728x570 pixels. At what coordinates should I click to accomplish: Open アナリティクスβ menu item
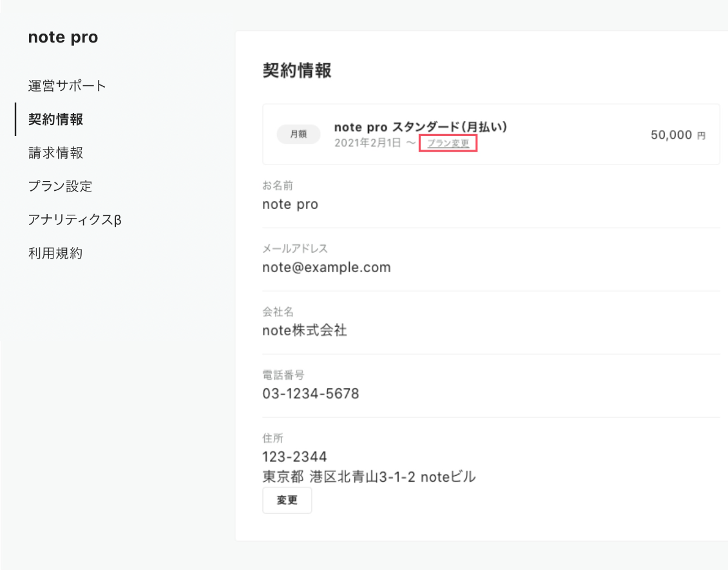tap(75, 220)
